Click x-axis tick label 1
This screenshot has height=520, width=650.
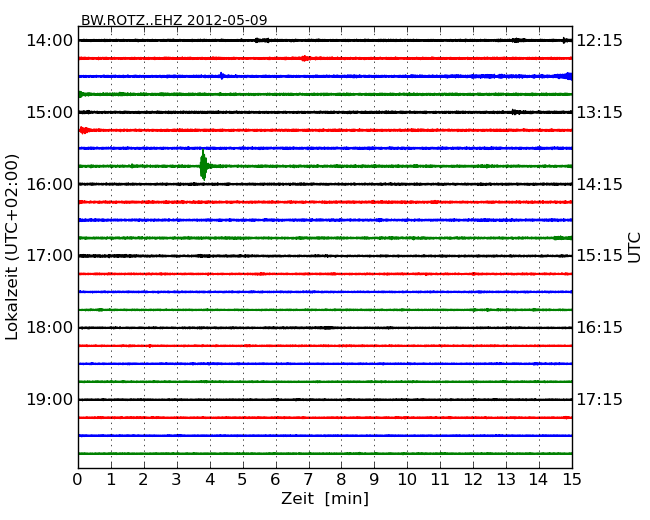point(111,479)
